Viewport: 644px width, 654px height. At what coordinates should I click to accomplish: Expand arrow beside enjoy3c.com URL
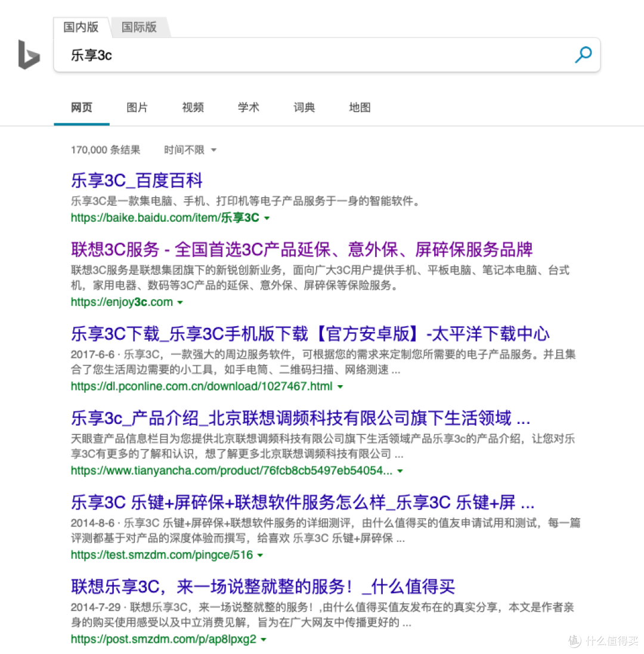pos(180,302)
